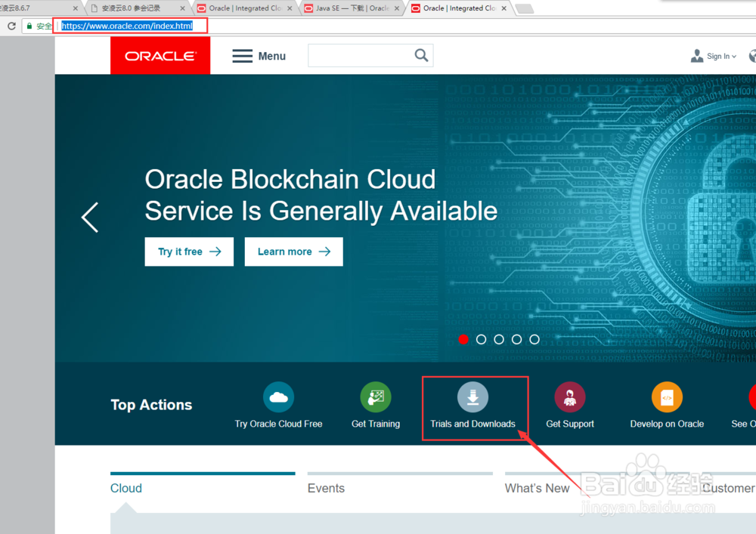Image resolution: width=756 pixels, height=534 pixels.
Task: Click Develop on Oracle label
Action: pyautogui.click(x=668, y=424)
